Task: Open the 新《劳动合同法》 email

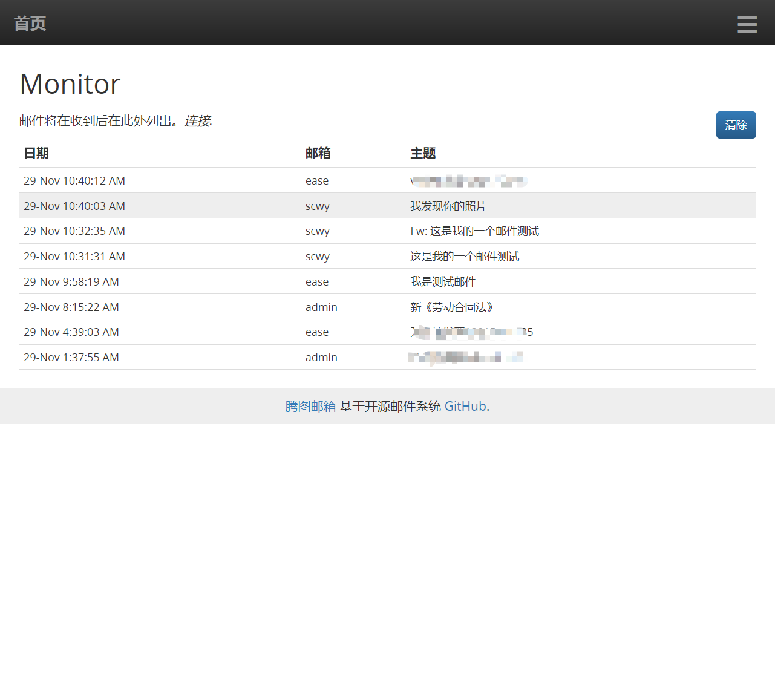Action: pyautogui.click(x=452, y=307)
